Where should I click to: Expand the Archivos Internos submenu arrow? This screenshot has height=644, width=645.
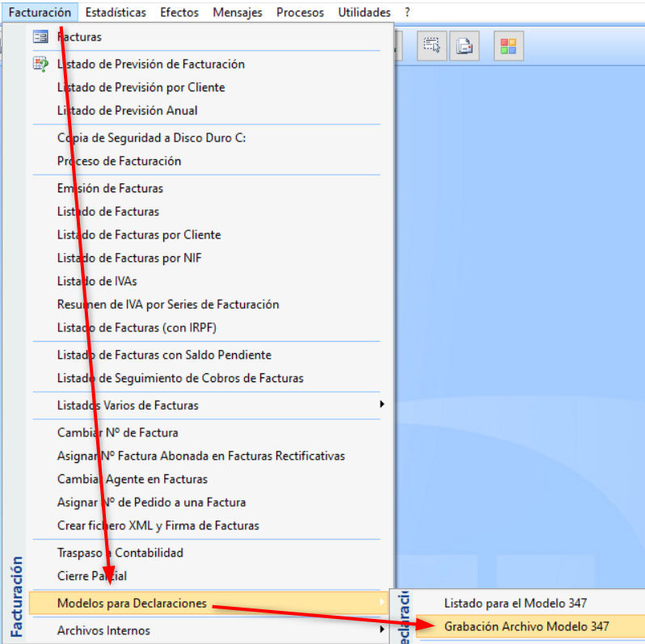tap(382, 630)
